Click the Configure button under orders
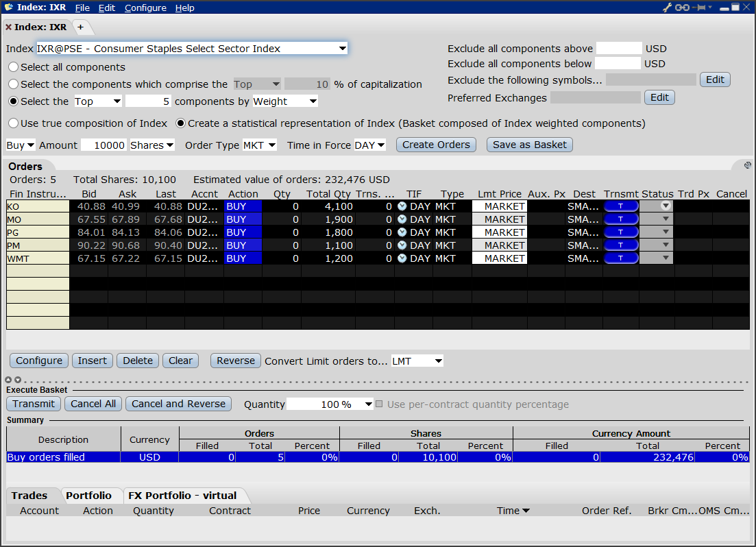The width and height of the screenshot is (756, 547). pos(39,361)
